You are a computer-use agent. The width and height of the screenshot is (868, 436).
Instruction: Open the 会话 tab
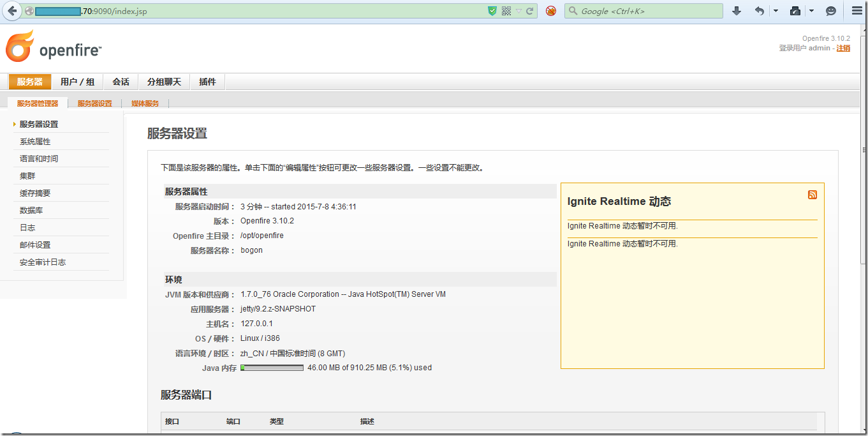121,82
